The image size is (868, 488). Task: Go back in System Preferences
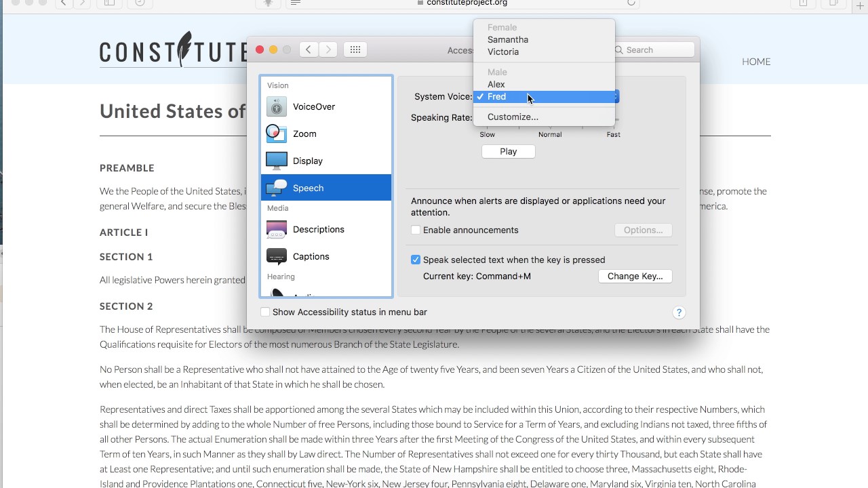click(x=309, y=49)
